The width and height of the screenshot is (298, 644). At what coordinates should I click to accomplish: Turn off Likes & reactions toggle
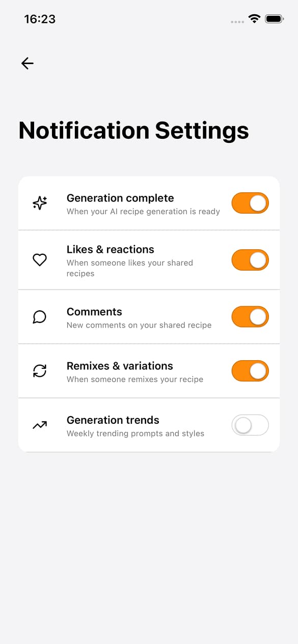(250, 259)
